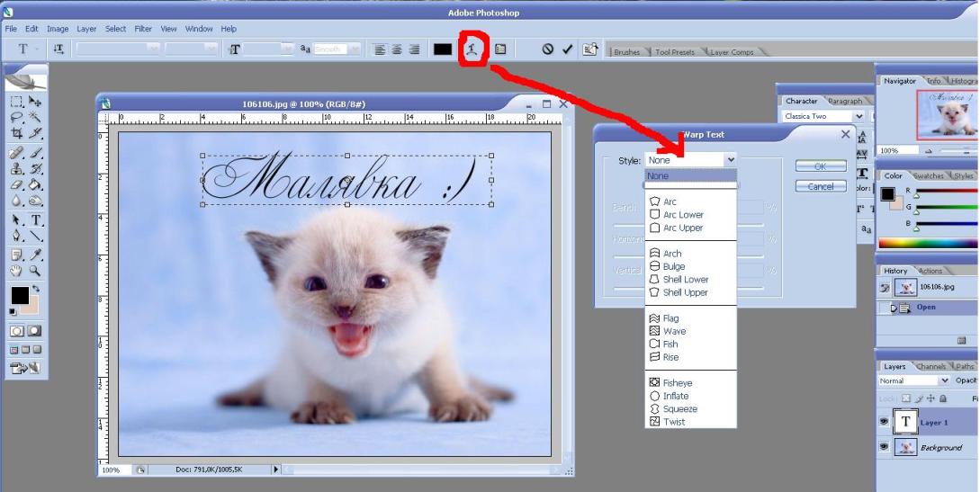Click Cancel in Warp Text dialog

coord(821,186)
